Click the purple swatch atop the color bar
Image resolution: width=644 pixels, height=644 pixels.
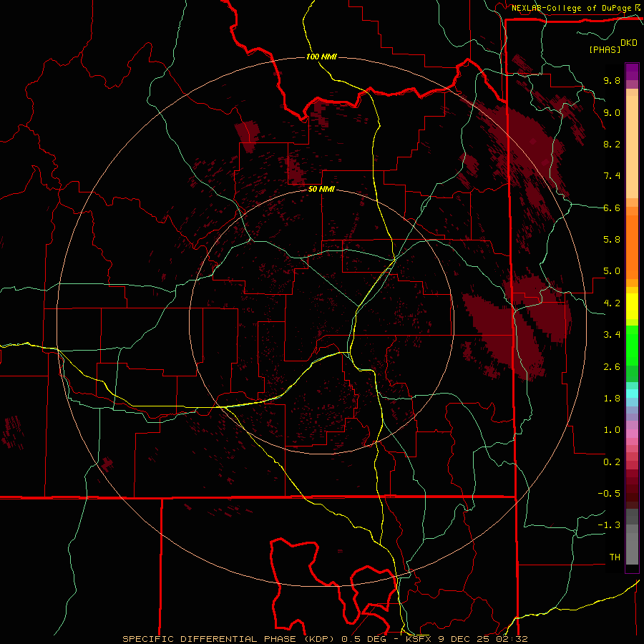pos(632,72)
